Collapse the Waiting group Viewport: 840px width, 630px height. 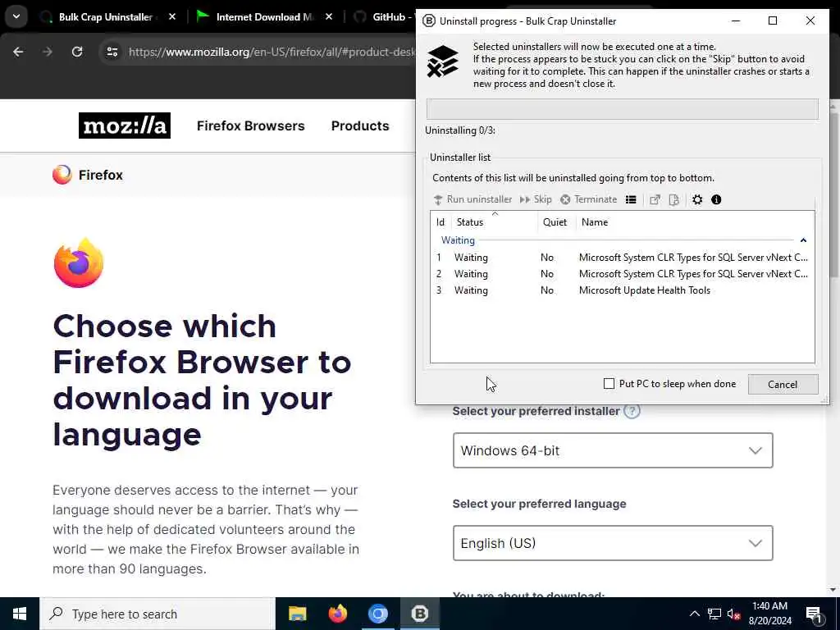[803, 240]
